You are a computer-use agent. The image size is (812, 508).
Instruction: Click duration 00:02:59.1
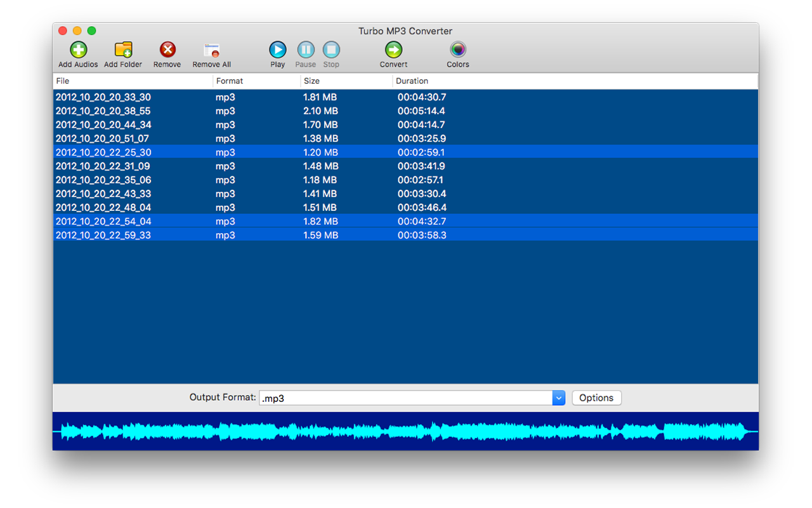click(x=421, y=152)
